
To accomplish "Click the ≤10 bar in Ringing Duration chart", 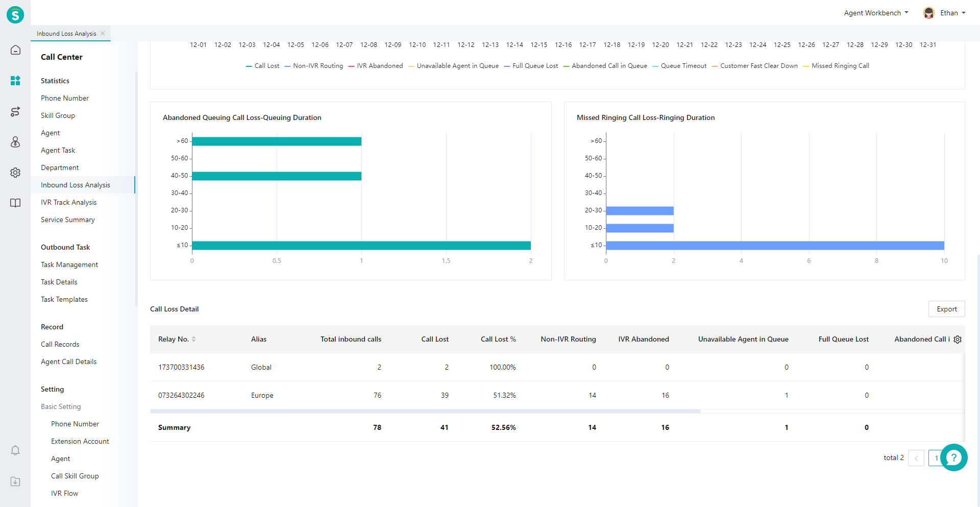I will (x=775, y=246).
